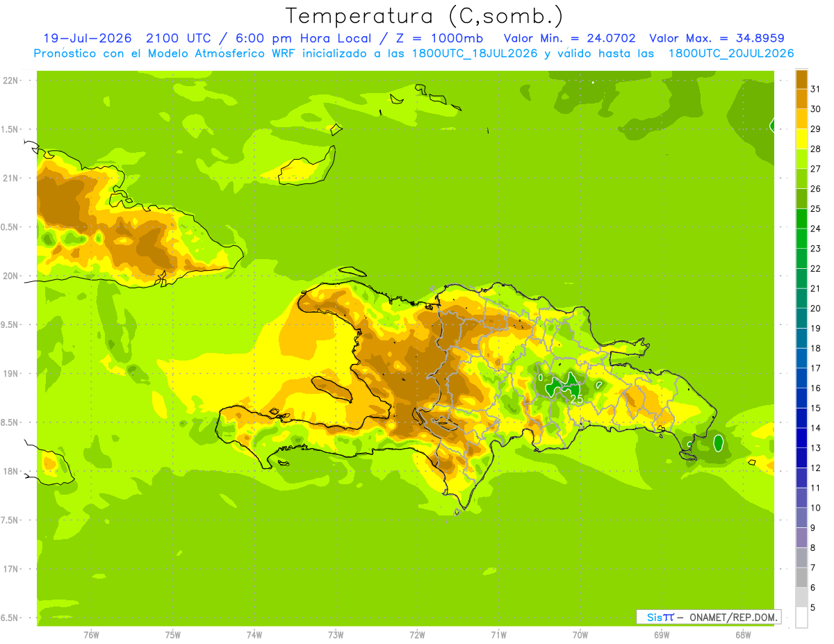
Task: Click latitude label '22N'
Action: point(11,80)
